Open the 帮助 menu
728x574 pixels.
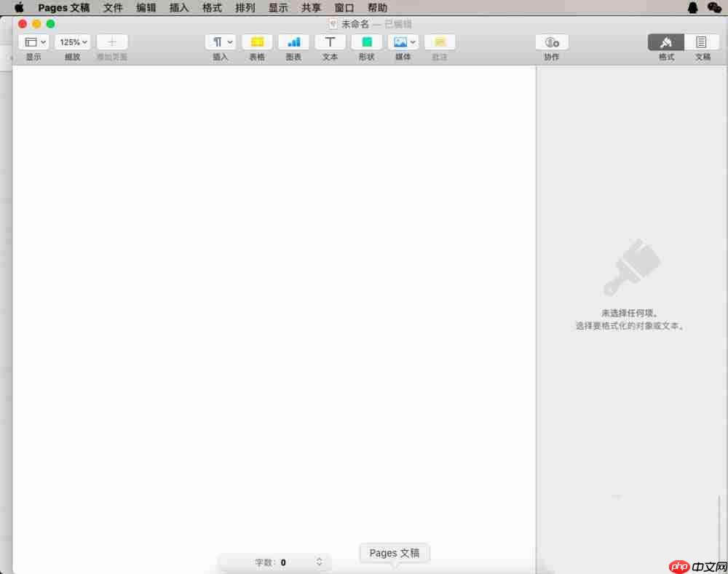click(377, 7)
